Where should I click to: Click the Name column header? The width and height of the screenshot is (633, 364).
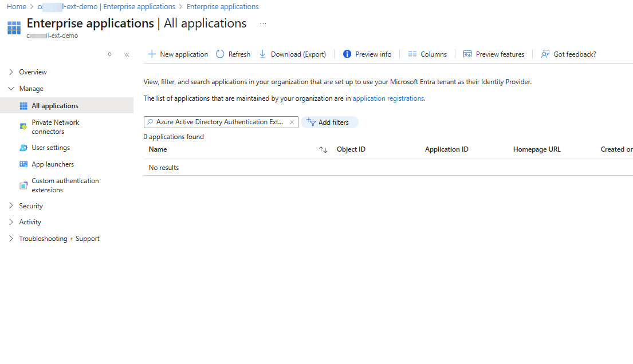tap(158, 149)
